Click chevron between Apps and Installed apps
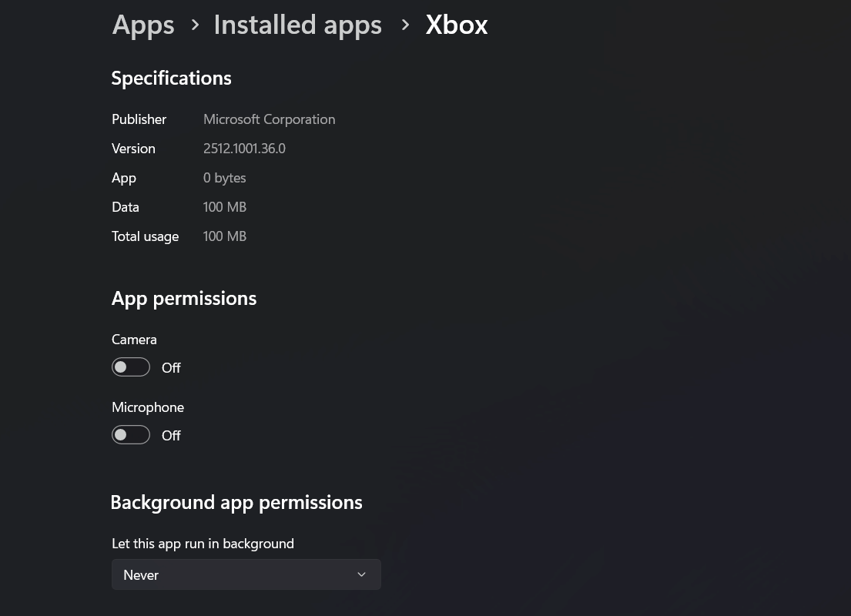Screen dimensions: 851x616 [195, 25]
